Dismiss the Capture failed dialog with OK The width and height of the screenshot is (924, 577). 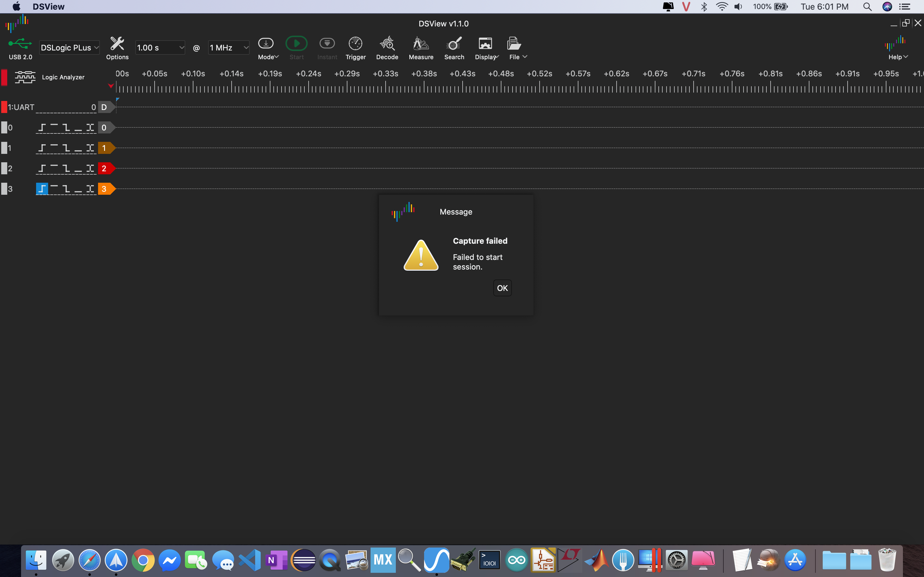(502, 288)
